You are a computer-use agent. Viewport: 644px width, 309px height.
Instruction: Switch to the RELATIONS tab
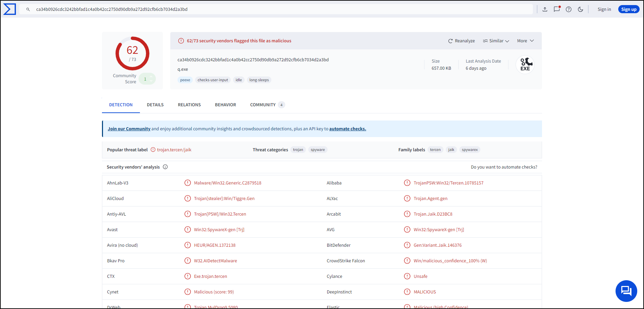pos(189,105)
